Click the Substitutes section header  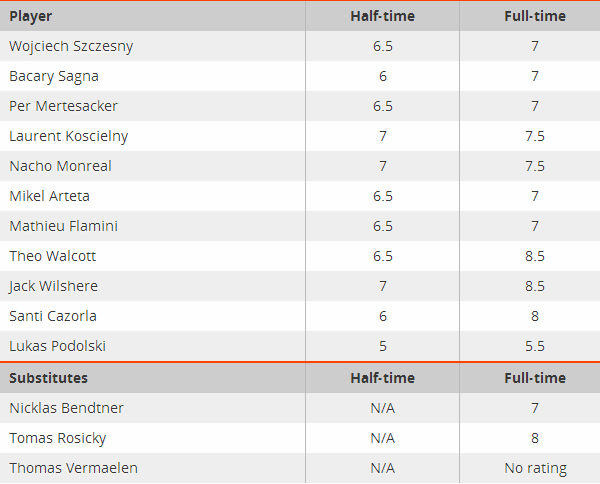pos(49,378)
